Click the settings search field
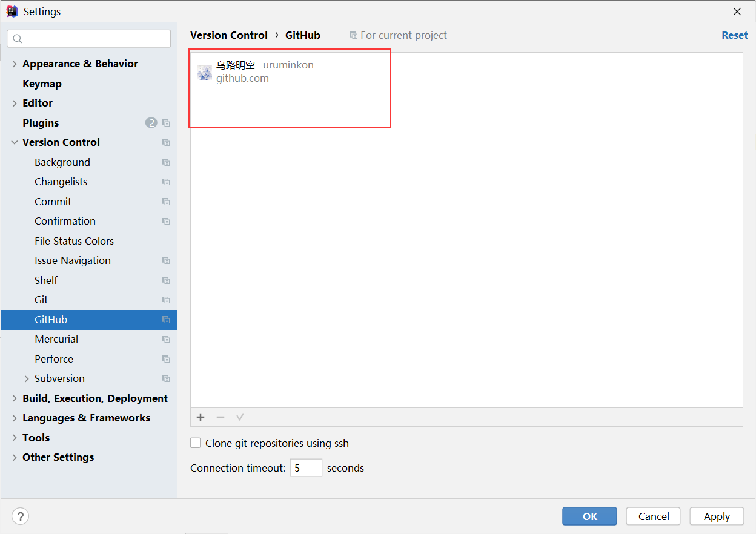The width and height of the screenshot is (756, 534). (89, 39)
